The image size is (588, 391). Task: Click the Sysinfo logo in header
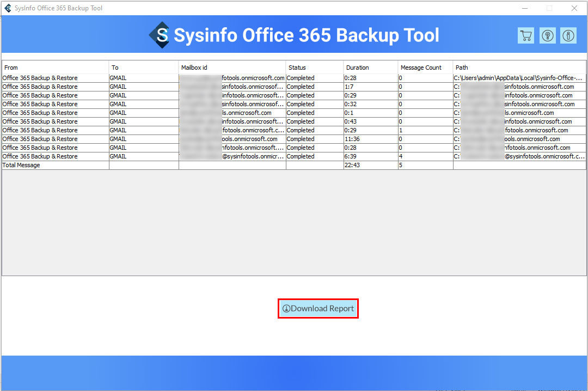pos(160,35)
